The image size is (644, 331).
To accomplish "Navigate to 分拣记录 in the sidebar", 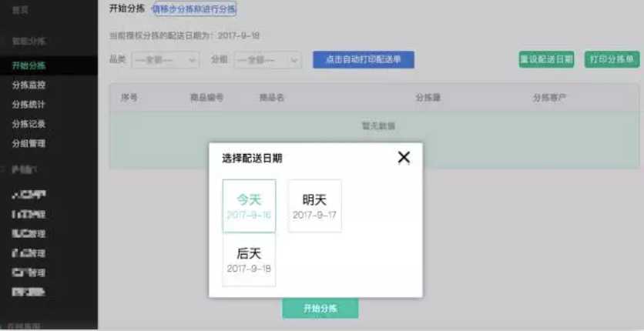I will tap(29, 124).
